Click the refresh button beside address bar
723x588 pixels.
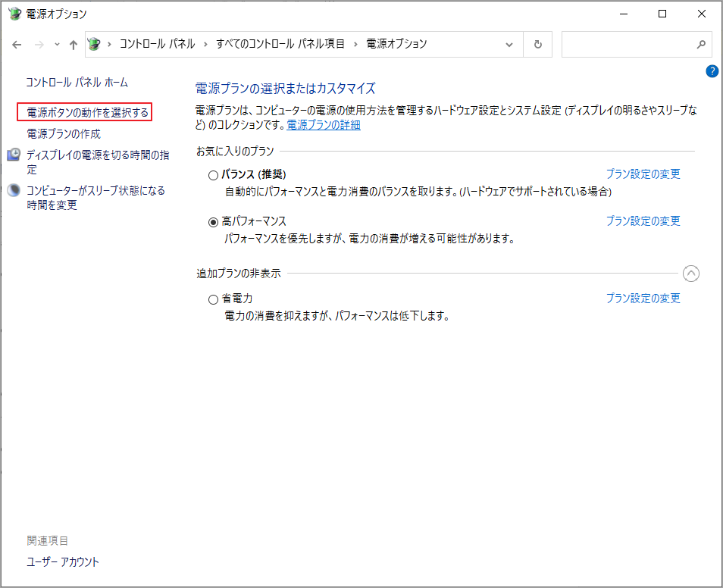coord(538,44)
